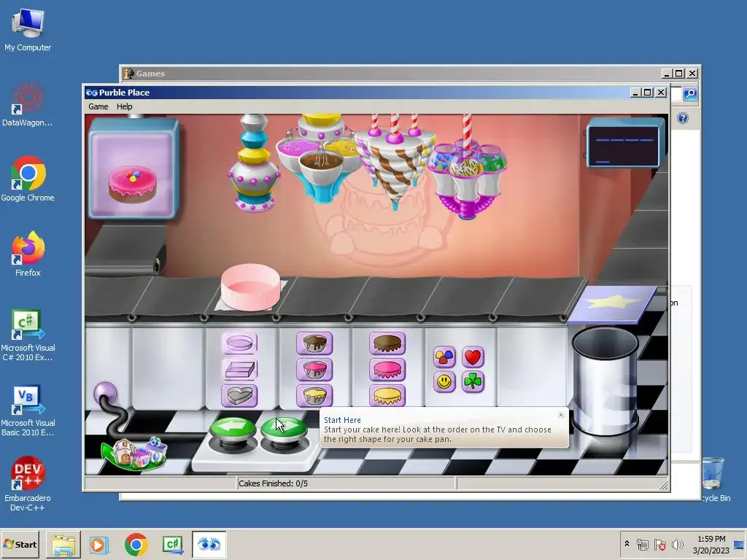Click the network tray icon
The width and height of the screenshot is (747, 560).
(643, 544)
